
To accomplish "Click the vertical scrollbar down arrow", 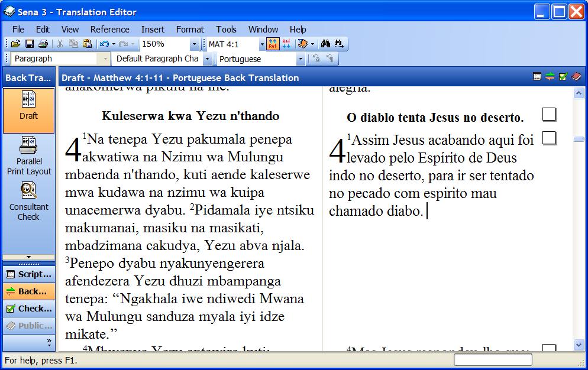I will 579,345.
